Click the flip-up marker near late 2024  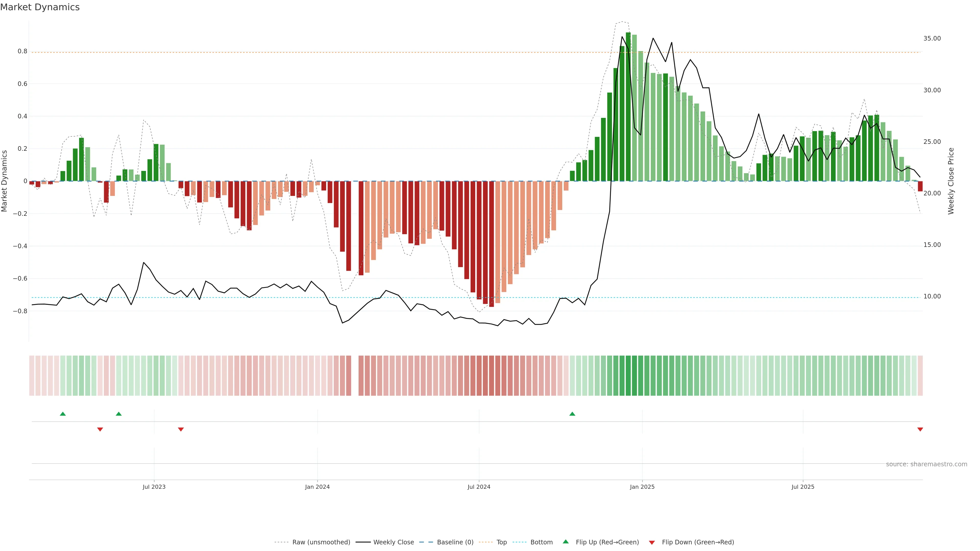(572, 414)
